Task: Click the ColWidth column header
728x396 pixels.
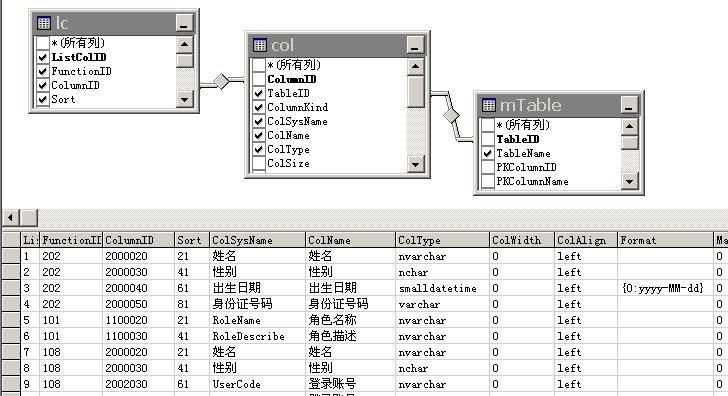Action: click(522, 240)
